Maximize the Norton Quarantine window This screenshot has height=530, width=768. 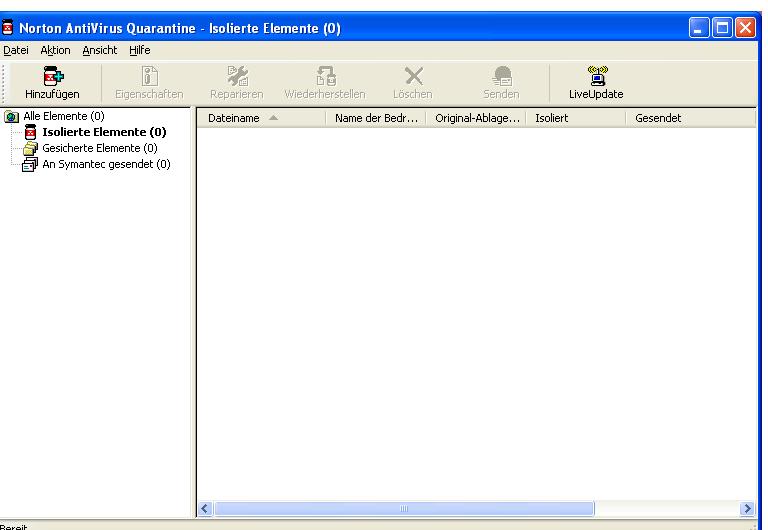click(722, 27)
